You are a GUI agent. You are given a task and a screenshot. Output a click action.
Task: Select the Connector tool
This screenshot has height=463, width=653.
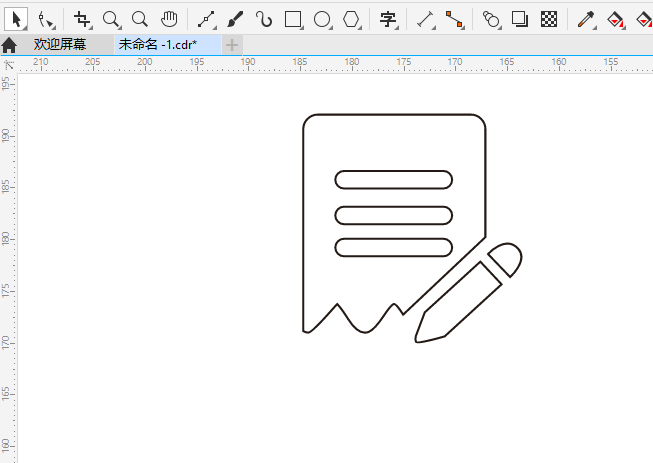[455, 20]
